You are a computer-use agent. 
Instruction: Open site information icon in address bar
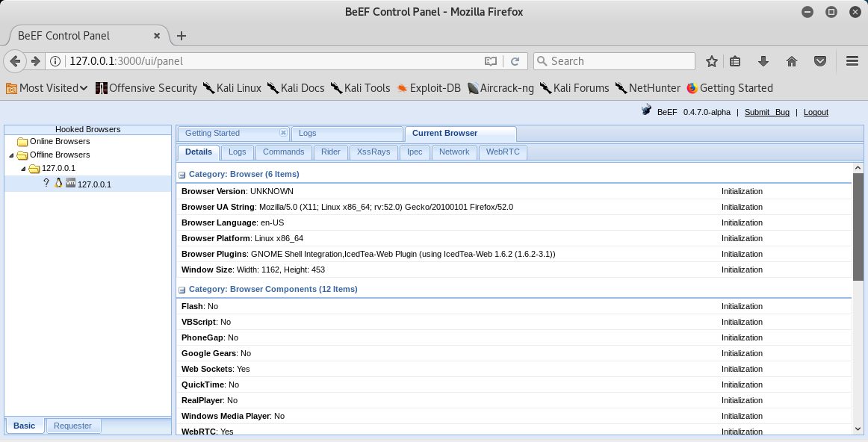[55, 61]
